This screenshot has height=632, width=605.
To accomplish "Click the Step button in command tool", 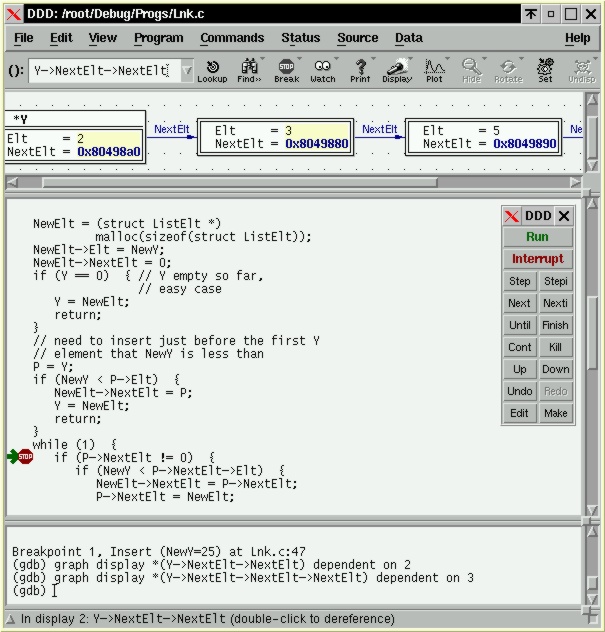I will point(519,282).
